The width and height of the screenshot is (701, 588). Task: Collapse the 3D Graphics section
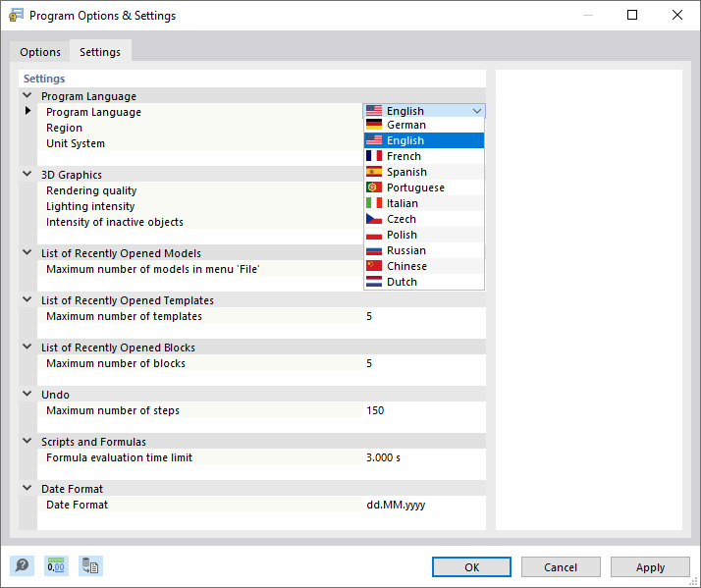click(x=27, y=175)
